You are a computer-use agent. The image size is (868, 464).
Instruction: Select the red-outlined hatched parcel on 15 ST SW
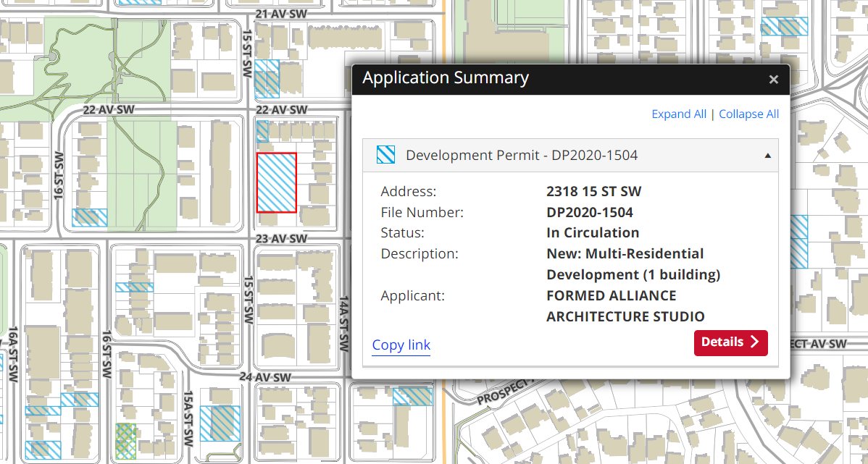click(x=276, y=182)
